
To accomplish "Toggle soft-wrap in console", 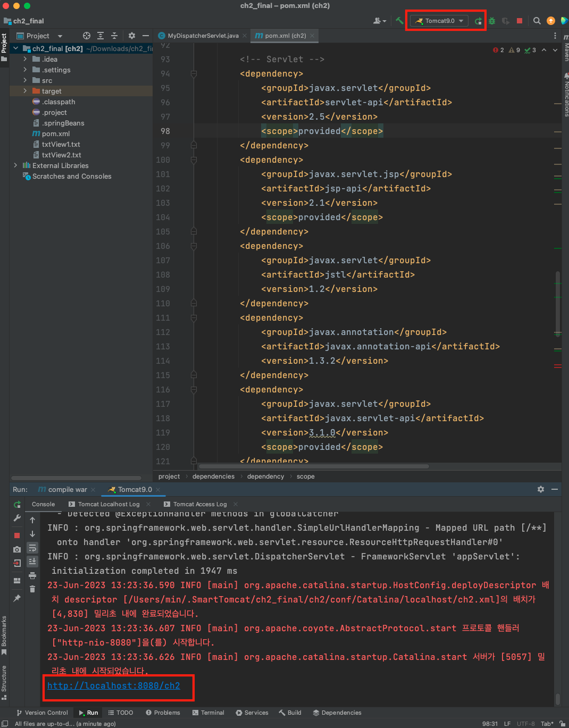I will point(32,548).
